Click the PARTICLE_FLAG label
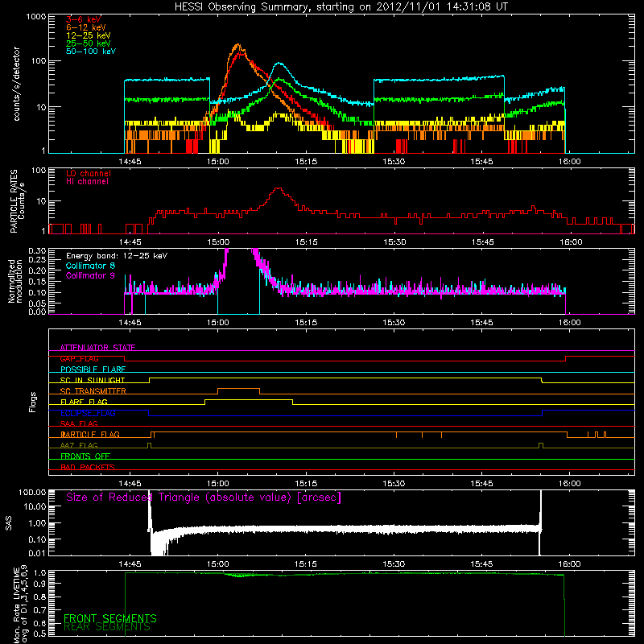The height and width of the screenshot is (644, 644). [90, 435]
